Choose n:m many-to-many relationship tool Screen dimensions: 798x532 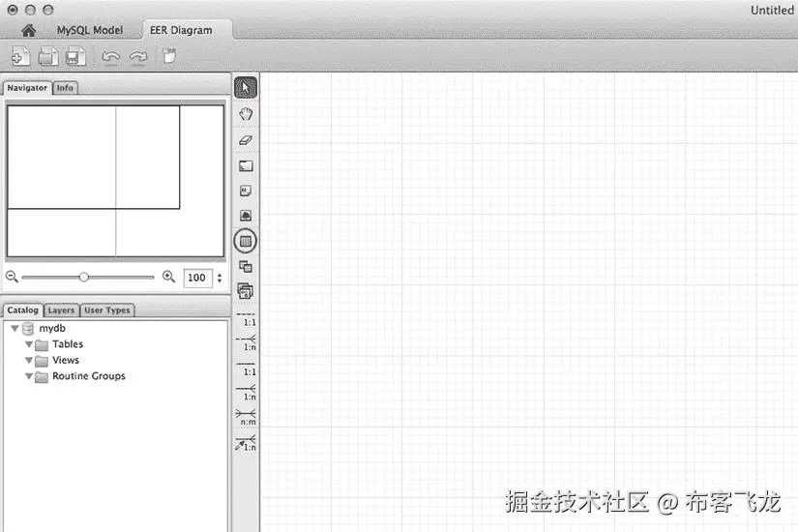(x=246, y=418)
